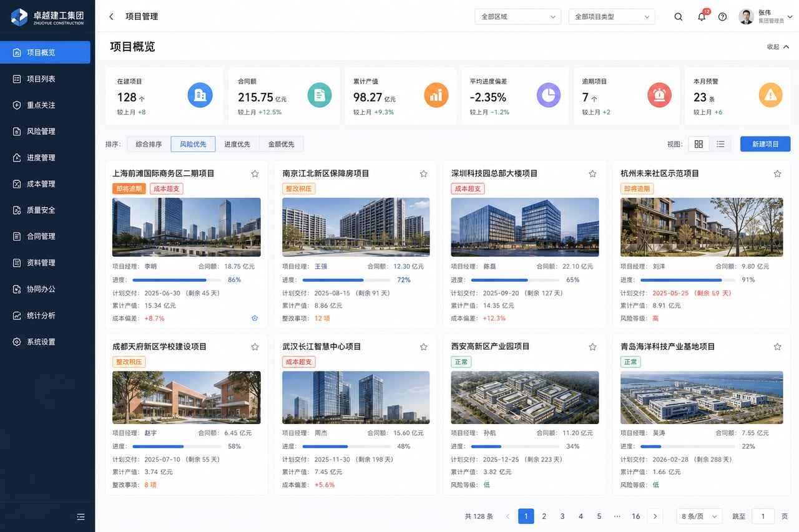Click the 平均进度偏差 purple pie icon
The image size is (799, 532).
pos(549,95)
